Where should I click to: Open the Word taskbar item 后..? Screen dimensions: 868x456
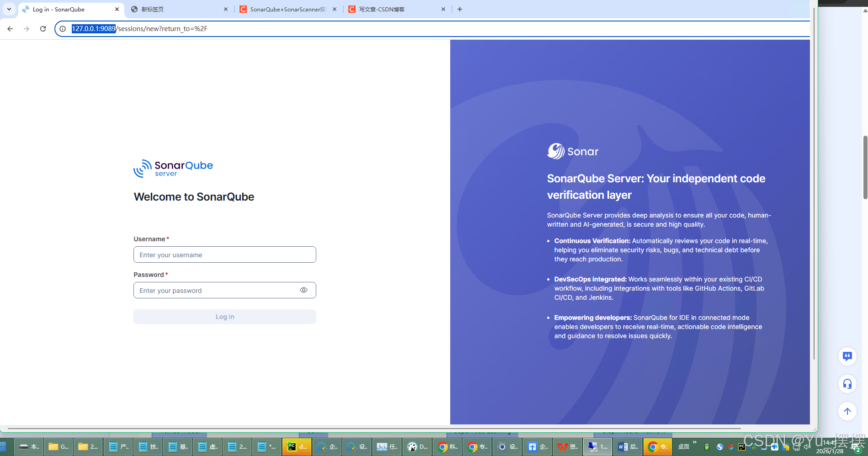point(628,446)
